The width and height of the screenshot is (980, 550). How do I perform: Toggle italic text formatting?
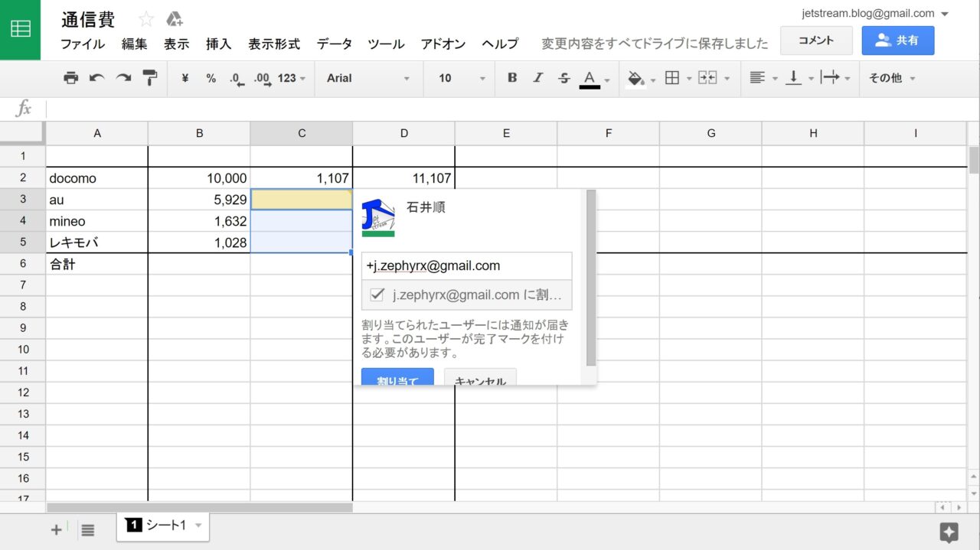(x=537, y=78)
